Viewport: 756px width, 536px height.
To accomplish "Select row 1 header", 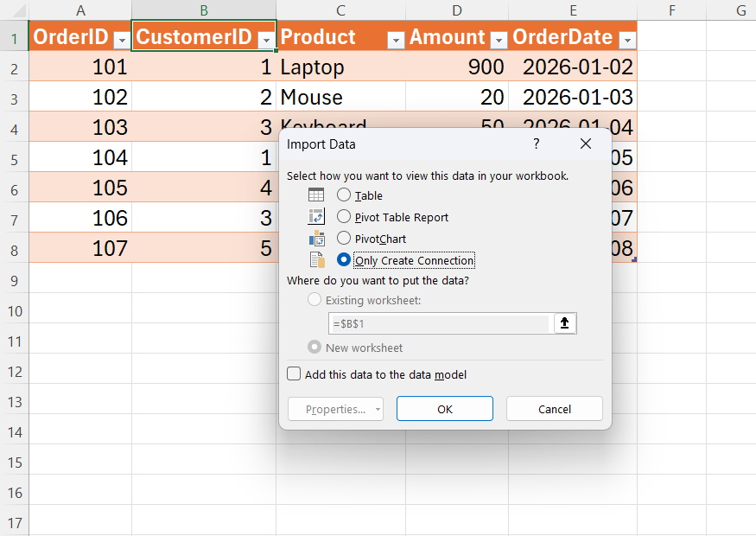I will tap(15, 38).
